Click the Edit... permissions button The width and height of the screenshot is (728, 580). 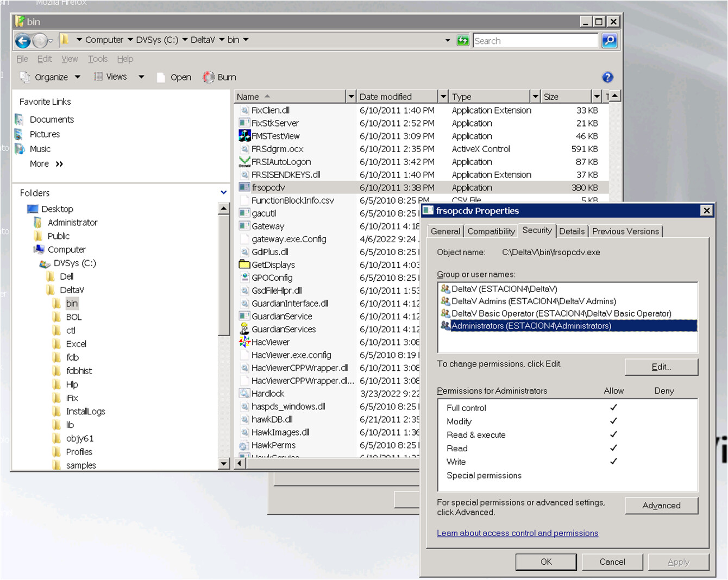click(x=661, y=367)
